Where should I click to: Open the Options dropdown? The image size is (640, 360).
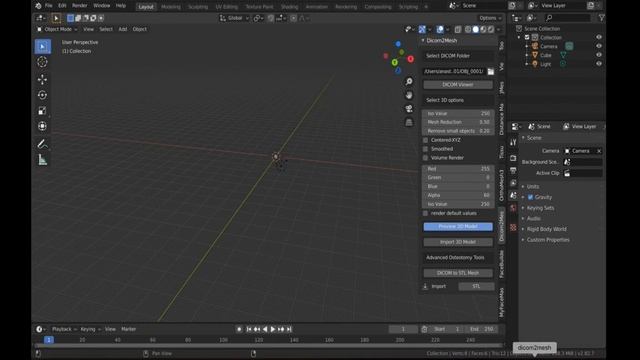pos(490,18)
